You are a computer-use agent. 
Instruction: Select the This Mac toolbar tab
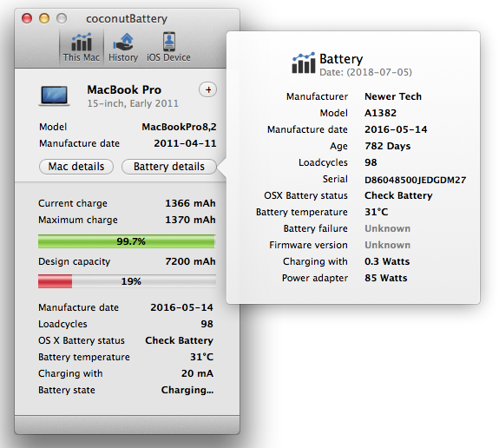[x=82, y=47]
